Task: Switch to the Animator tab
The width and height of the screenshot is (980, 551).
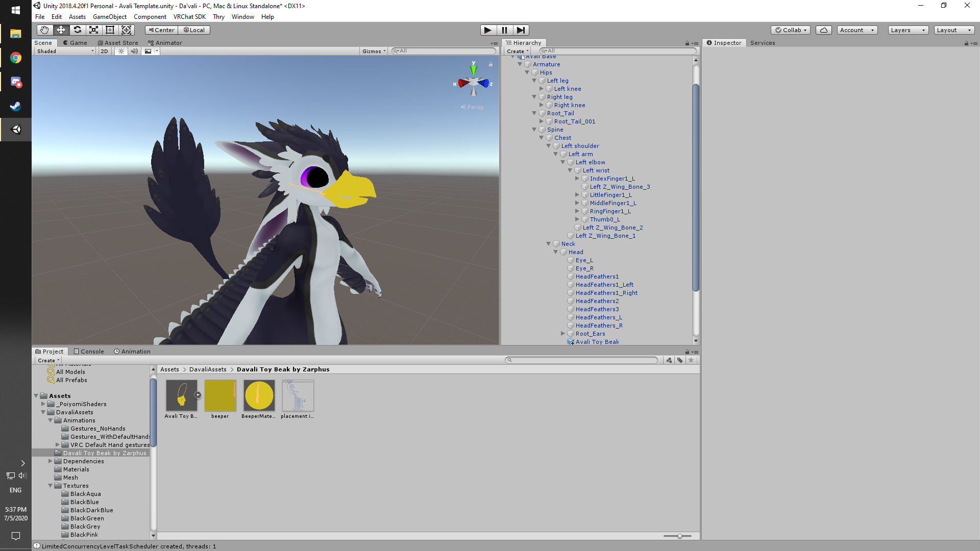Action: tap(165, 43)
